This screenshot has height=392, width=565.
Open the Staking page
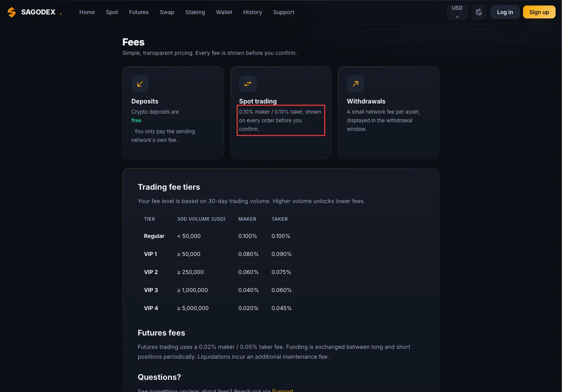tap(195, 12)
